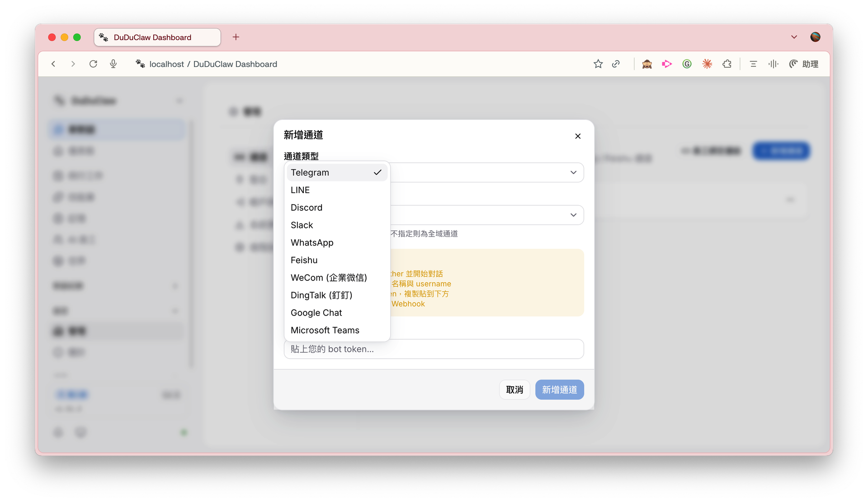868x502 pixels.
Task: Open the extensions puzzle piece menu
Action: (727, 64)
